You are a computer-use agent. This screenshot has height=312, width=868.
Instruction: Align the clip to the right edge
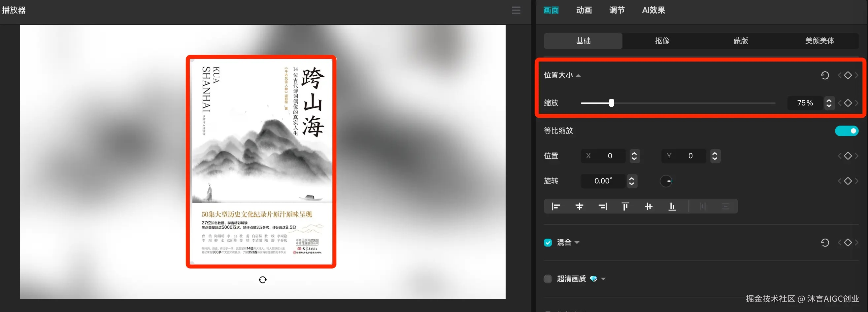pos(602,206)
